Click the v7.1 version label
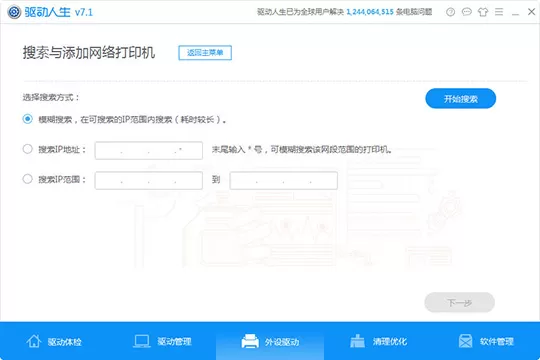The image size is (540, 360). point(84,12)
